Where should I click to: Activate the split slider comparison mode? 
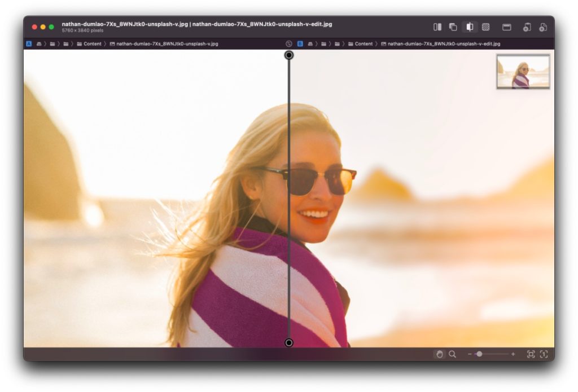pos(469,27)
